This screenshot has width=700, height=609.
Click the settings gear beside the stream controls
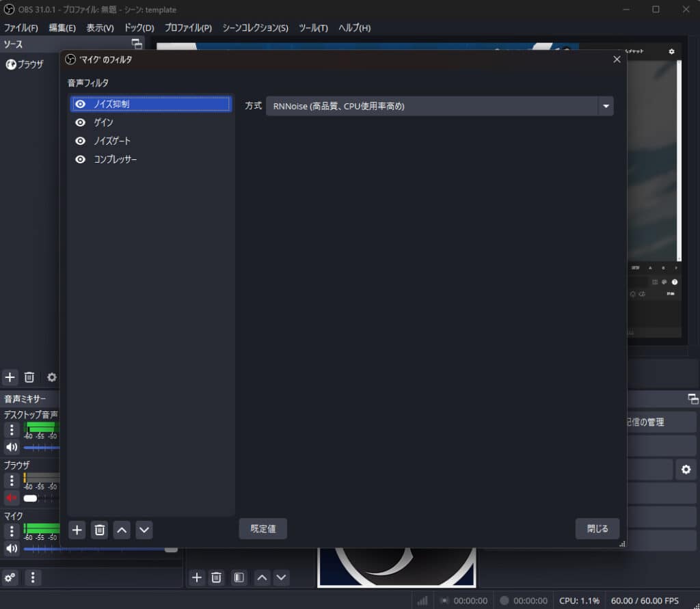(686, 470)
